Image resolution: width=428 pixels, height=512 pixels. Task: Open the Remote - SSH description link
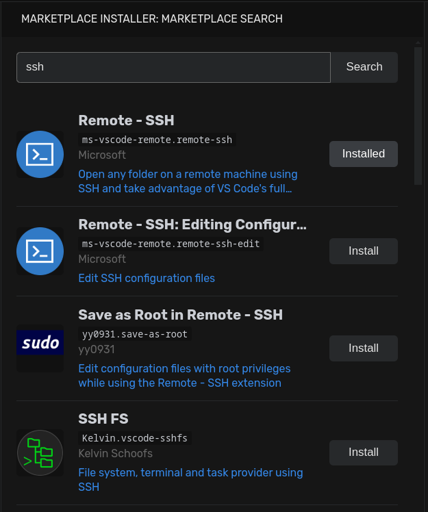click(188, 181)
